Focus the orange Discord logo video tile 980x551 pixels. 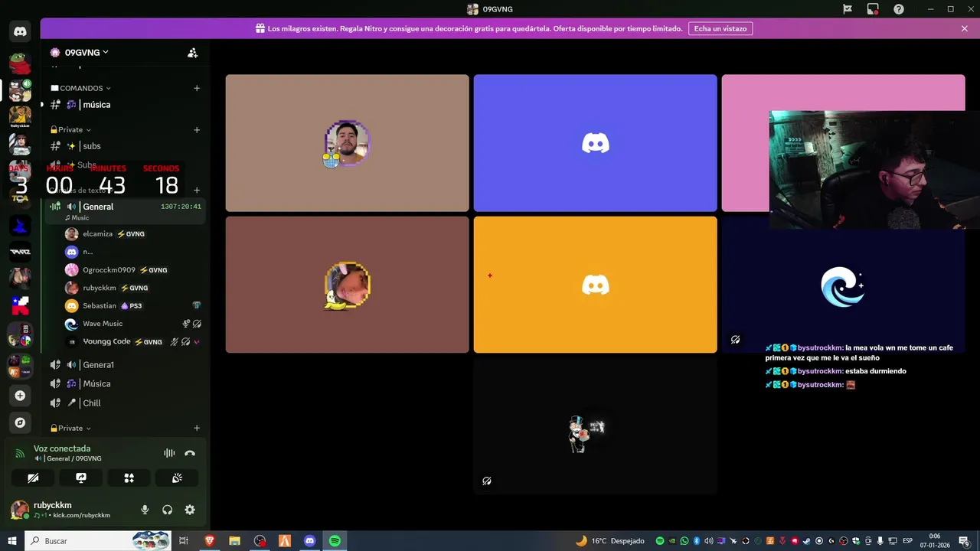595,285
